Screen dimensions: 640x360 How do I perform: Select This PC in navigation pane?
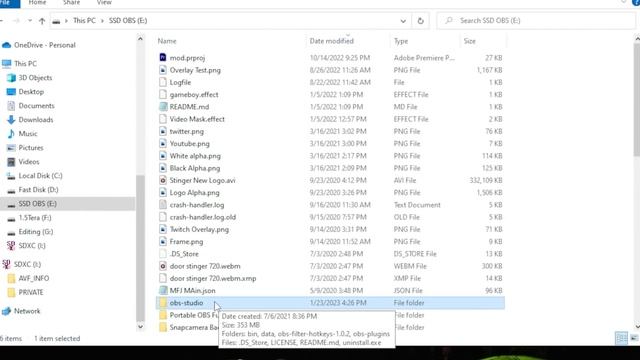(x=25, y=64)
